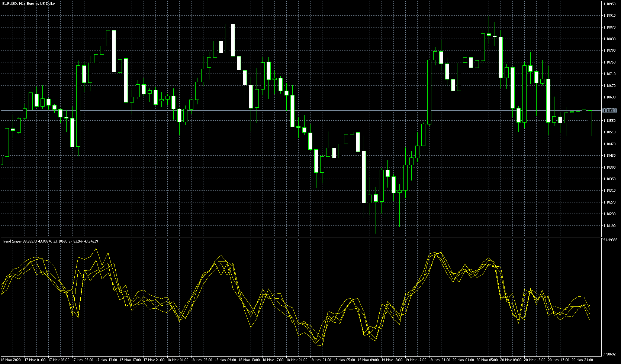Viewport: 621px width, 364px height.
Task: Click price axis label 1.18310
Action: [x=610, y=191]
